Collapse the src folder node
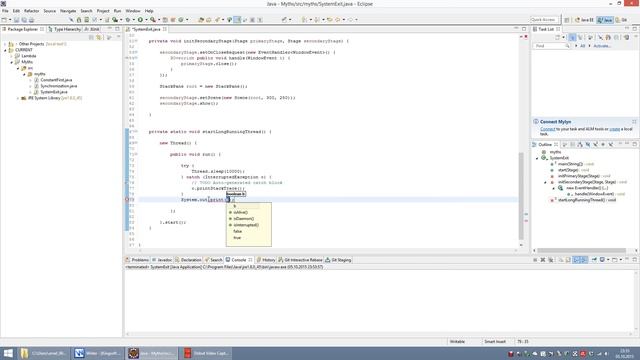The height and width of the screenshot is (360, 640). coord(18,68)
